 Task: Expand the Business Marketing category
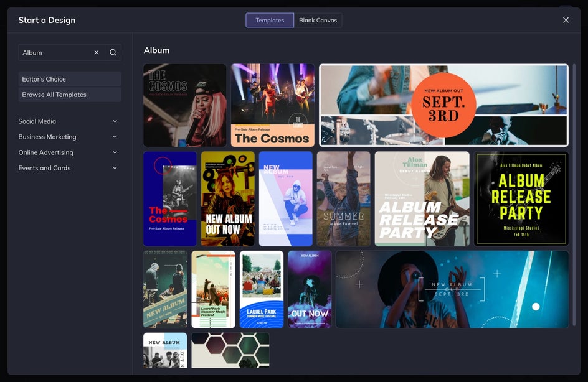69,137
